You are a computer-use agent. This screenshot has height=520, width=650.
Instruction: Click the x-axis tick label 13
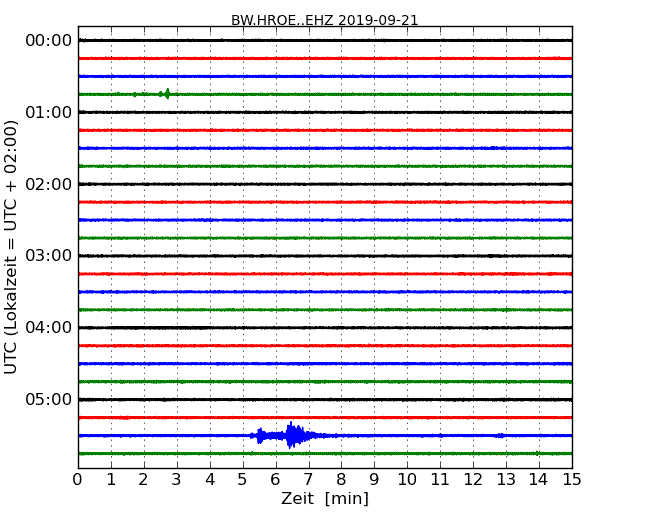506,480
